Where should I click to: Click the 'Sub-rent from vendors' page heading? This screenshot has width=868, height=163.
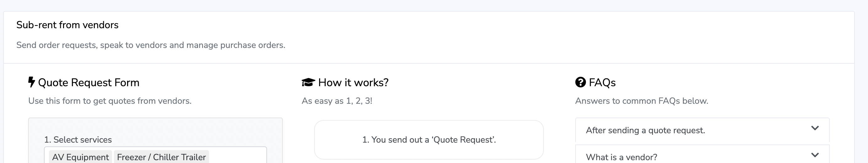(x=67, y=25)
